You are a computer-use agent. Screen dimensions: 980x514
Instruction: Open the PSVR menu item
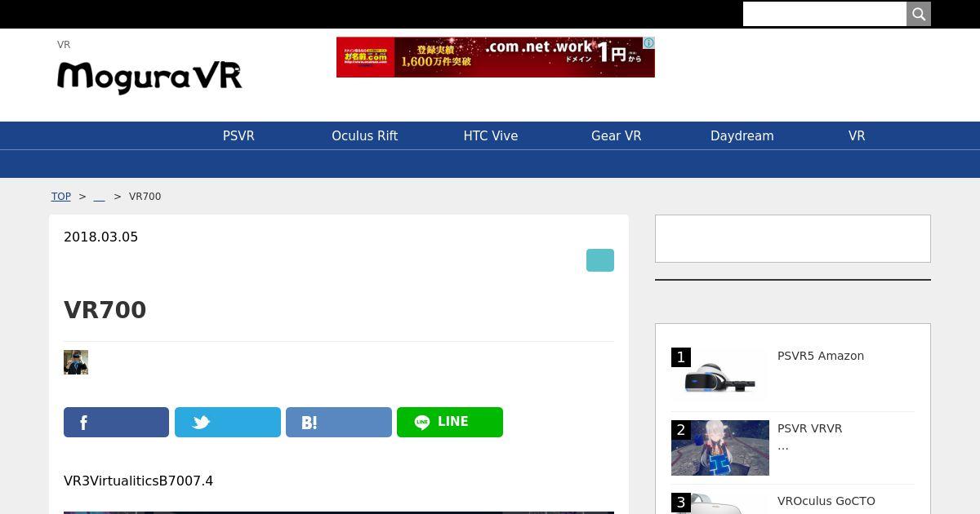tap(238, 136)
